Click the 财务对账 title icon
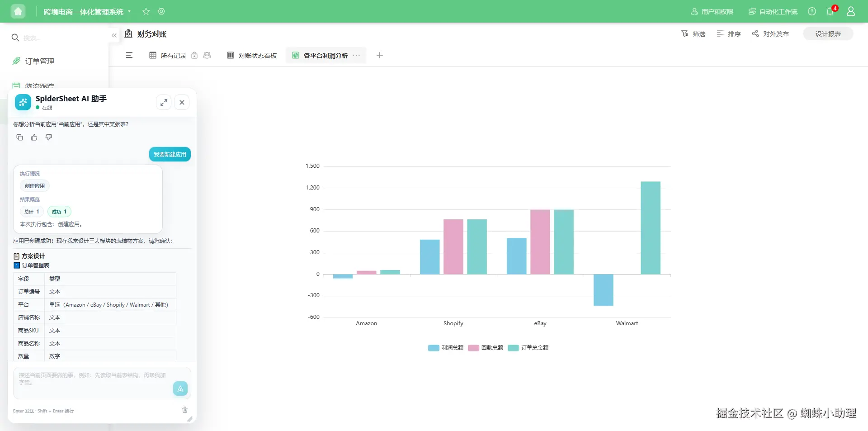Image resolution: width=868 pixels, height=431 pixels. pos(129,34)
